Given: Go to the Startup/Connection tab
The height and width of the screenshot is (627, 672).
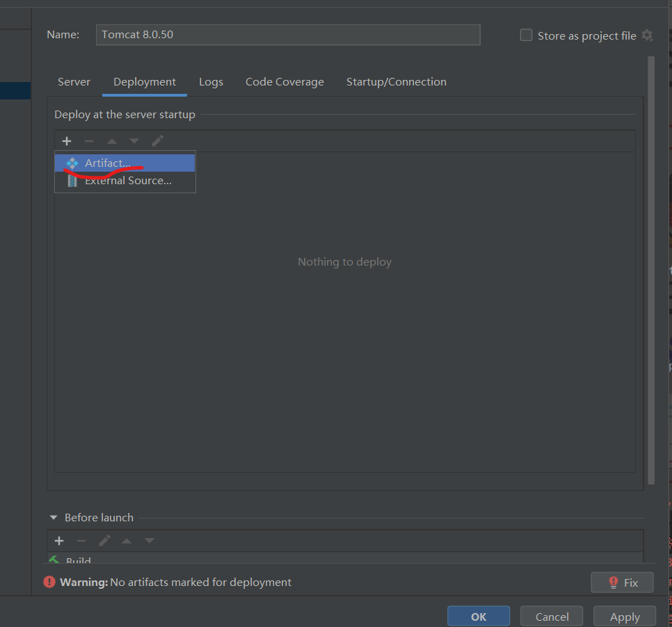Looking at the screenshot, I should click(x=397, y=82).
